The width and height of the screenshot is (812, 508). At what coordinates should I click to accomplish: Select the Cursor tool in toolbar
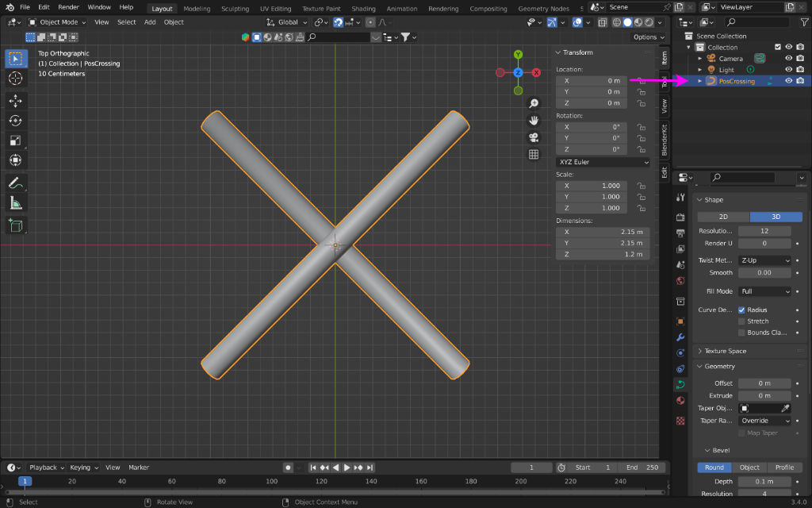(x=16, y=79)
